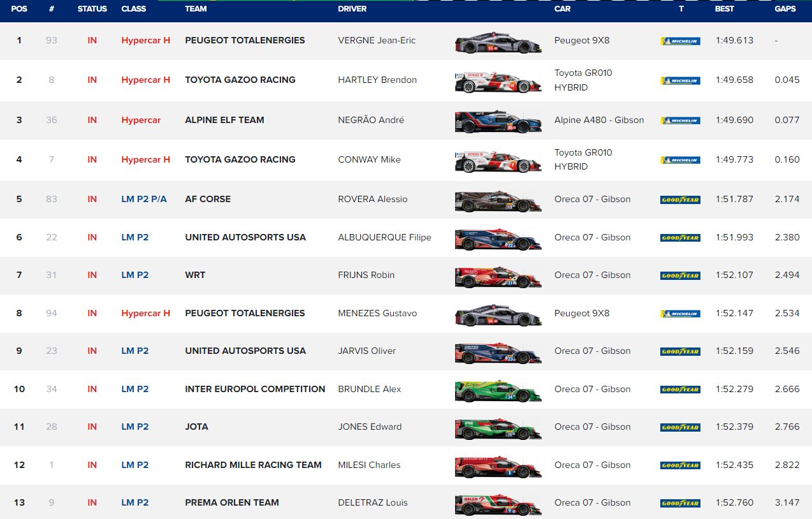Click the Prema Orlen Team car image

coord(498,504)
